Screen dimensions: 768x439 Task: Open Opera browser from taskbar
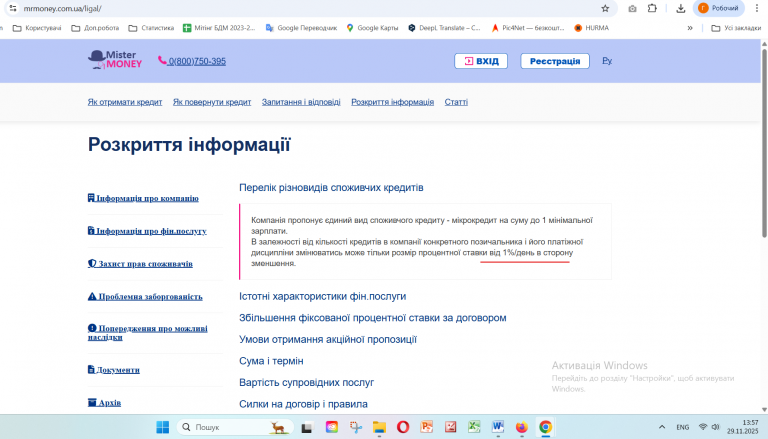403,427
